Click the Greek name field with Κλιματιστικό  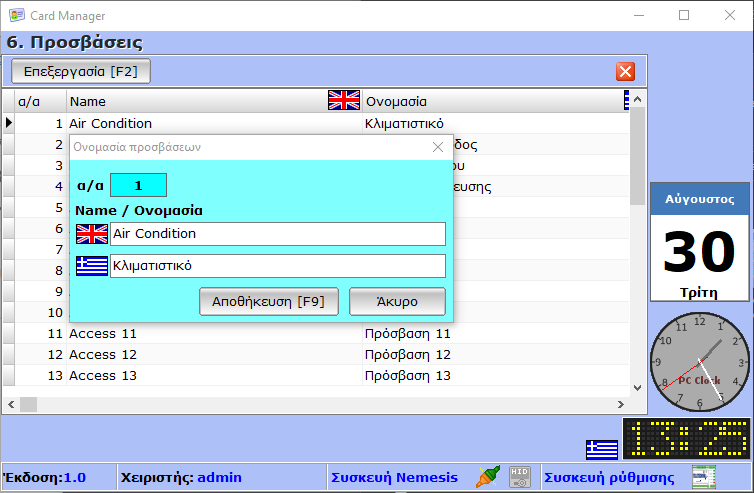pos(277,266)
